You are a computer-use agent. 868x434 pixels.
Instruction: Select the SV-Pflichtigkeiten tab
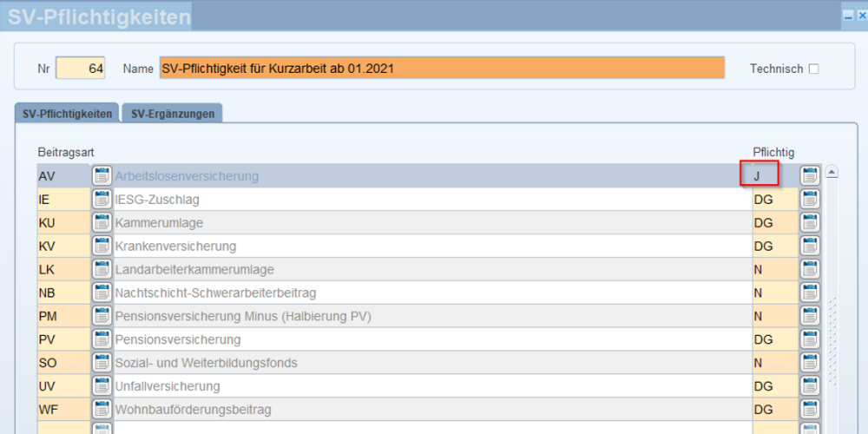(67, 114)
